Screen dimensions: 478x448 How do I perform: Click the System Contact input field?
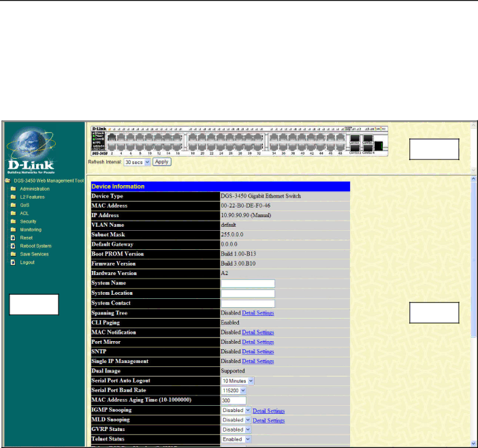click(248, 304)
